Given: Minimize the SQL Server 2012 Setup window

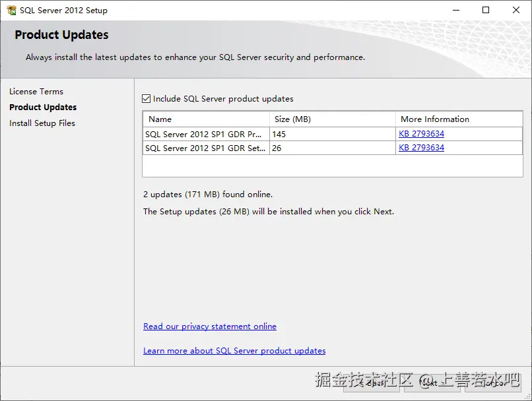Looking at the screenshot, I should pyautogui.click(x=456, y=10).
